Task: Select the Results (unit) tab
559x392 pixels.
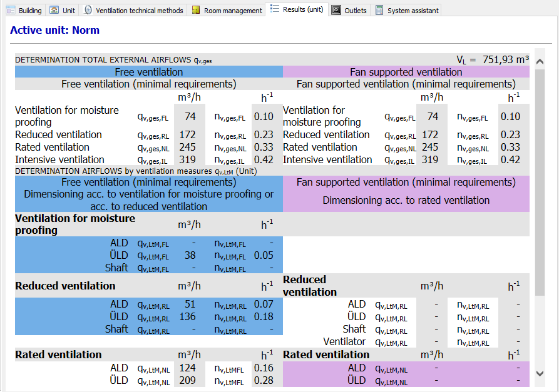Action: (297, 9)
